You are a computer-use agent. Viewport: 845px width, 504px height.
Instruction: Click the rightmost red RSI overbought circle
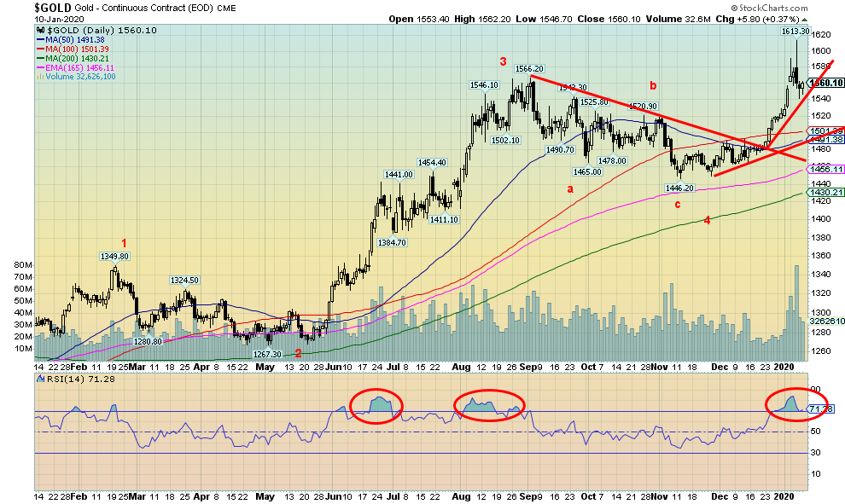796,402
